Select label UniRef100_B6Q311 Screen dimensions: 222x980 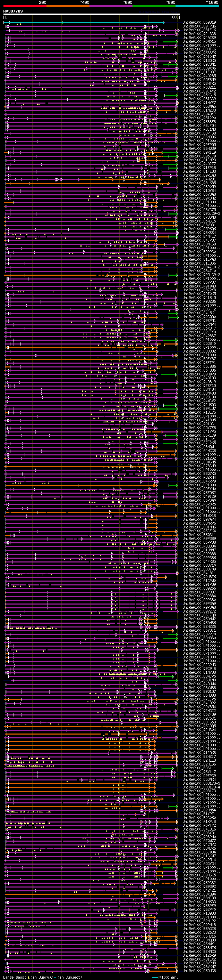point(199,535)
